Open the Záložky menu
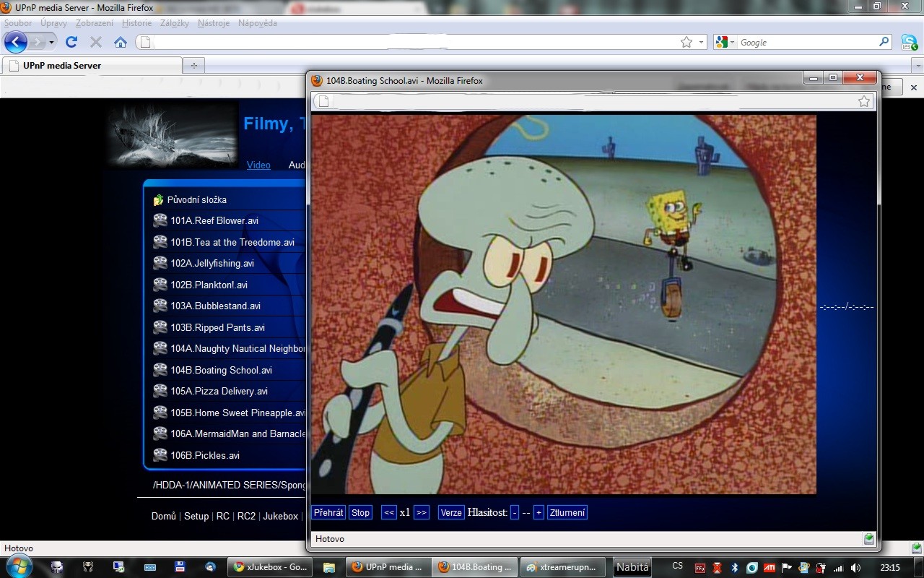Screen dimensions: 924x578 click(174, 23)
